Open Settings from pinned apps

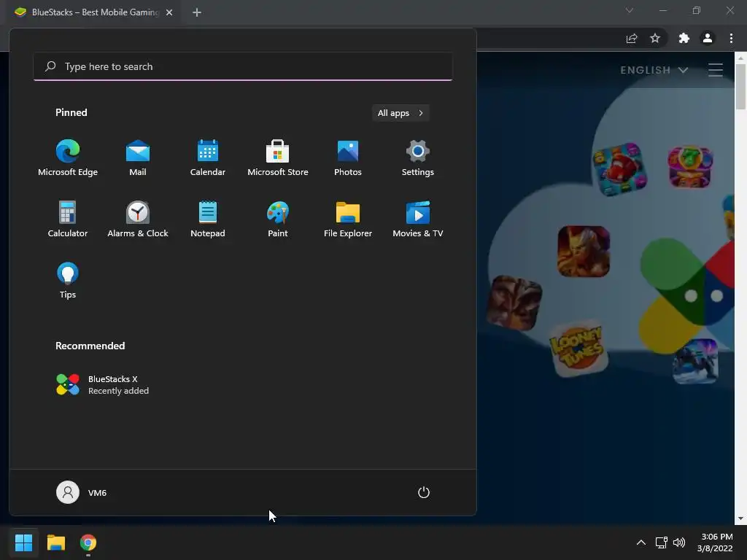coord(418,158)
